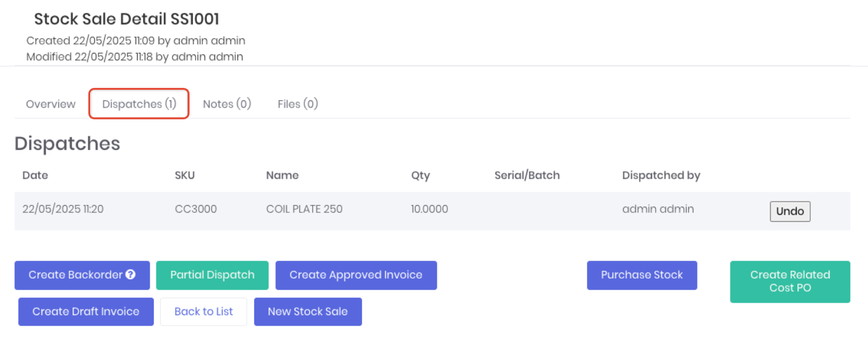Click the Serial/Batch column header

click(x=527, y=175)
